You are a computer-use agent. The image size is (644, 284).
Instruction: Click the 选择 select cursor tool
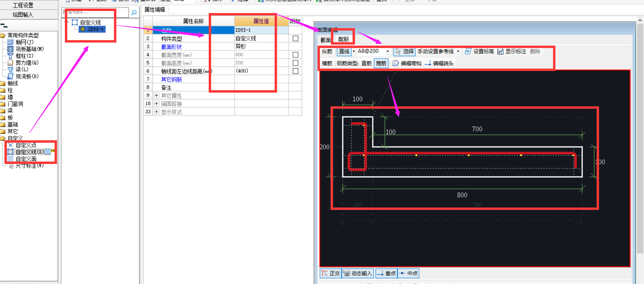tap(405, 51)
